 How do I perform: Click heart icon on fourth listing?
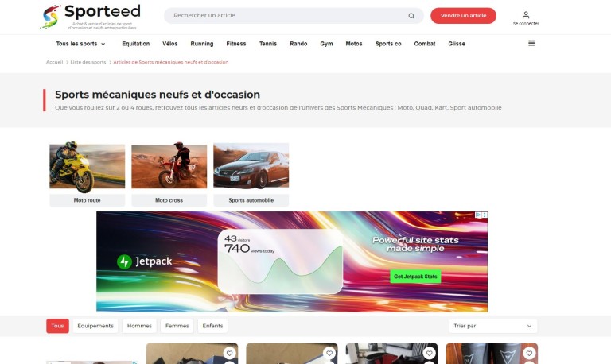(x=528, y=353)
